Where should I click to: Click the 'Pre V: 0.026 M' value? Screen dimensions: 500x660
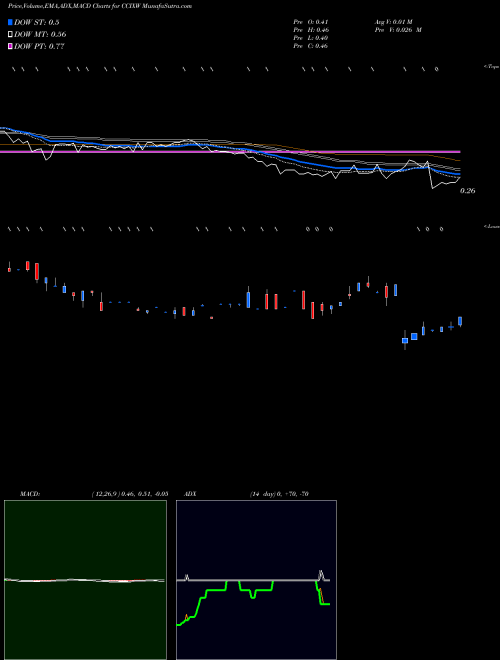398,30
